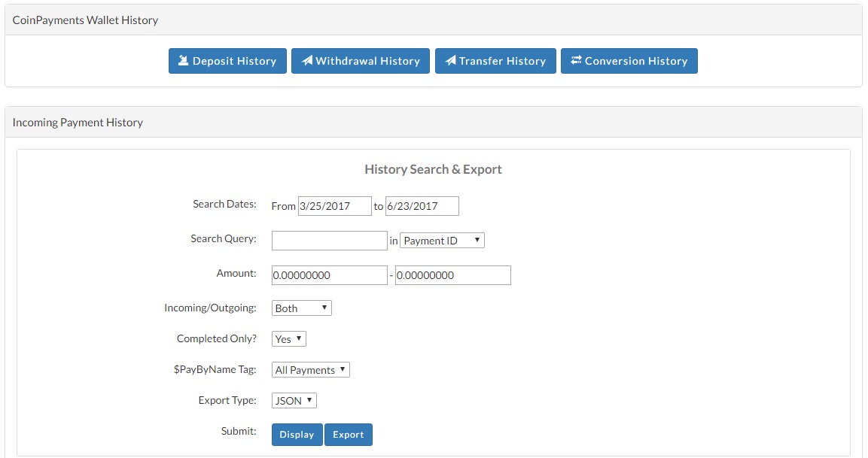This screenshot has height=458, width=868.
Task: Select the maximum Amount input field
Action: pyautogui.click(x=452, y=275)
